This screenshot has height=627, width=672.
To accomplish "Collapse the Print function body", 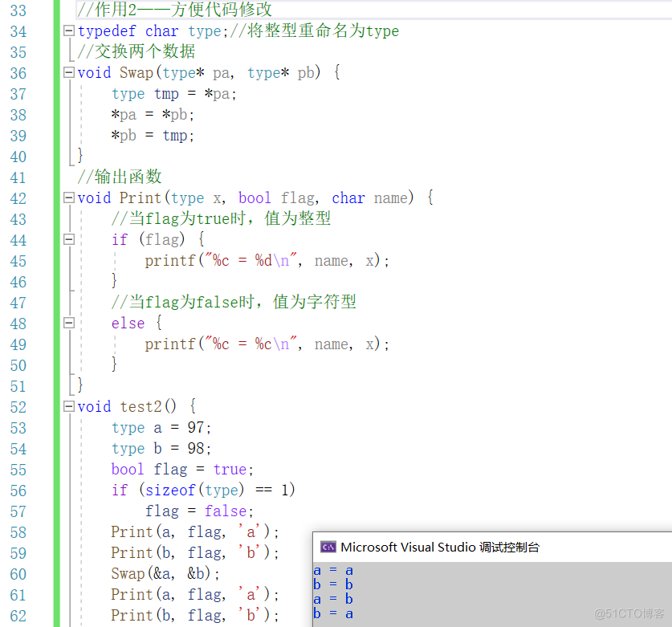I will (68, 198).
